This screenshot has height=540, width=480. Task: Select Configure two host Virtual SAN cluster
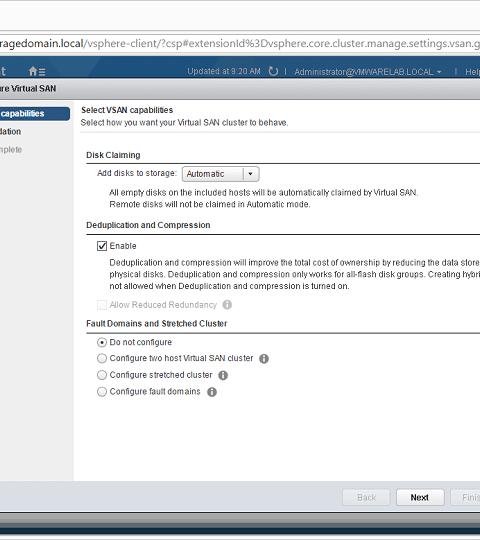(102, 359)
